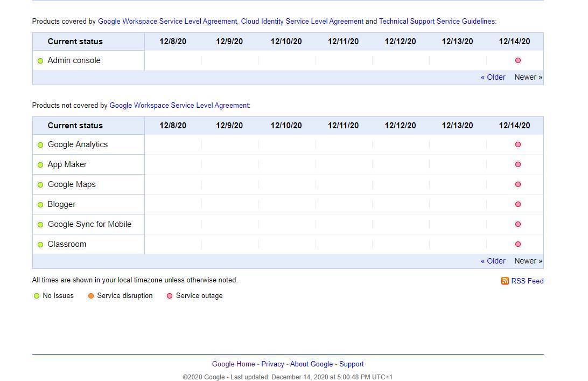Open the Support footer link
The image size is (588, 381).
click(x=351, y=364)
